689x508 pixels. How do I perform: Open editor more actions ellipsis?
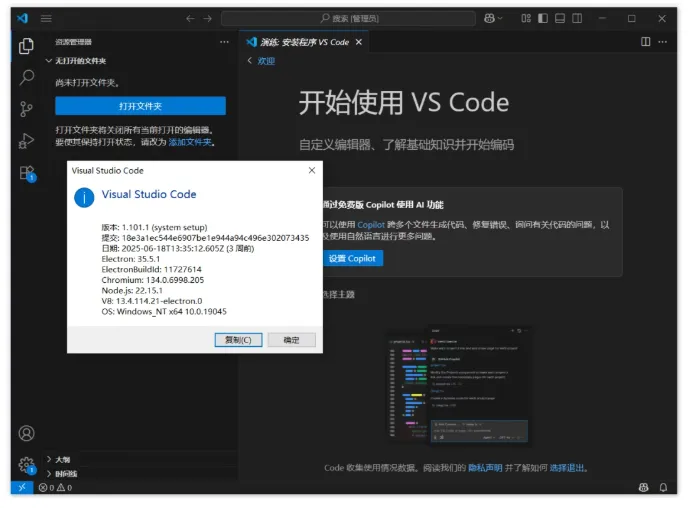pos(663,42)
